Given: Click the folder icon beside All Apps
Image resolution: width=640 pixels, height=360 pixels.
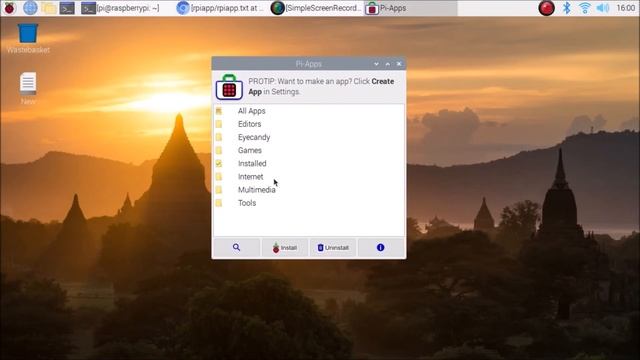Looking at the screenshot, I should [x=219, y=111].
